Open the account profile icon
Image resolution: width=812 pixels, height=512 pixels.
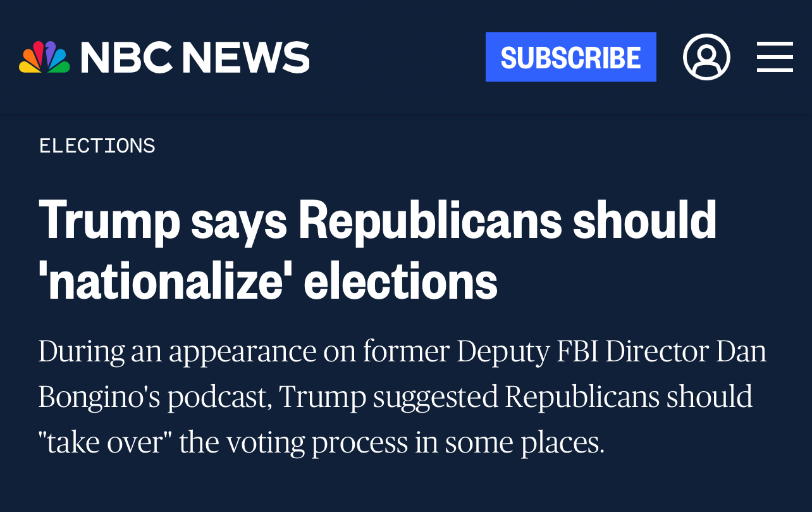pyautogui.click(x=706, y=57)
